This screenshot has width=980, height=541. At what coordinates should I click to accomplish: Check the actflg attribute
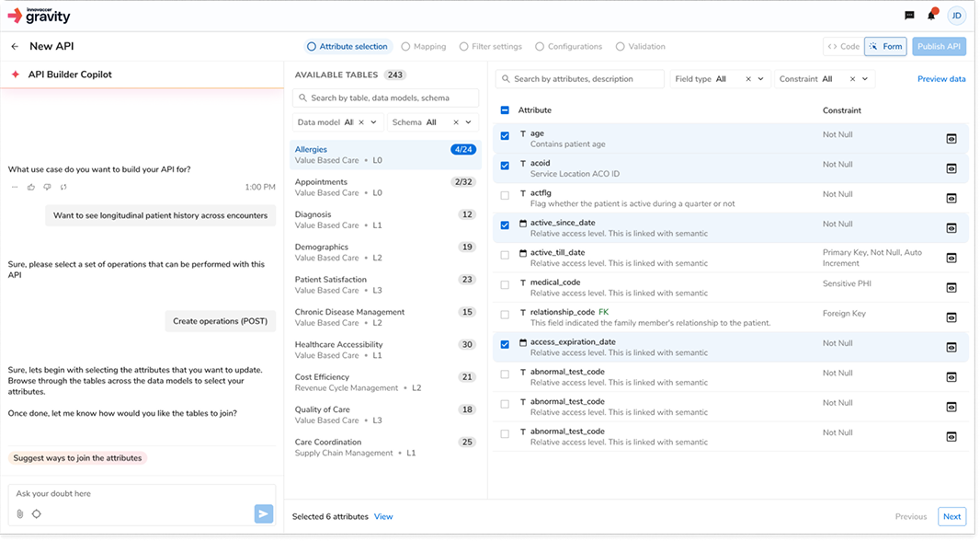505,195
